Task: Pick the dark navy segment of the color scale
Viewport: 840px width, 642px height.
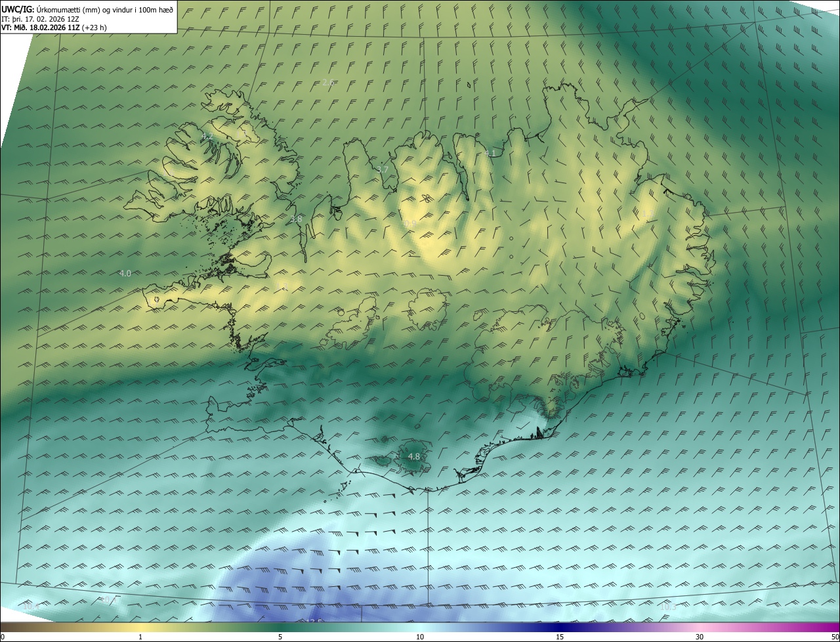Action: pos(560,627)
